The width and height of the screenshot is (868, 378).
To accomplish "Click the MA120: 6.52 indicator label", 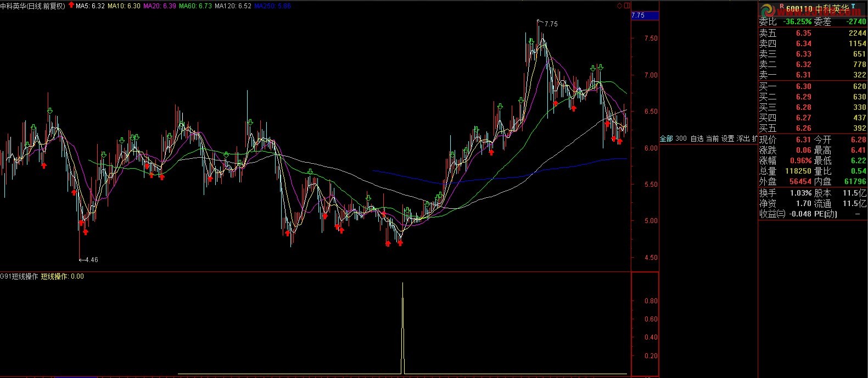I will (x=233, y=6).
